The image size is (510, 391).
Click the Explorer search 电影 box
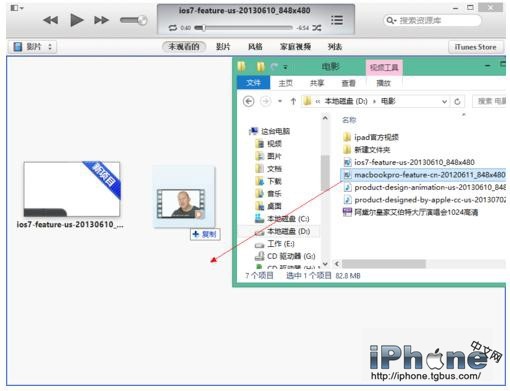point(489,101)
